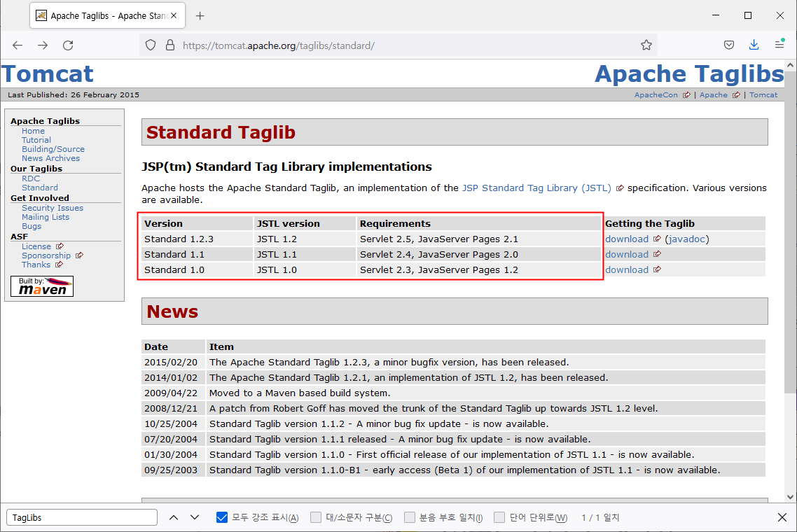The width and height of the screenshot is (797, 532).
Task: Click external-link icon after Standard 1.0 download
Action: click(x=657, y=269)
